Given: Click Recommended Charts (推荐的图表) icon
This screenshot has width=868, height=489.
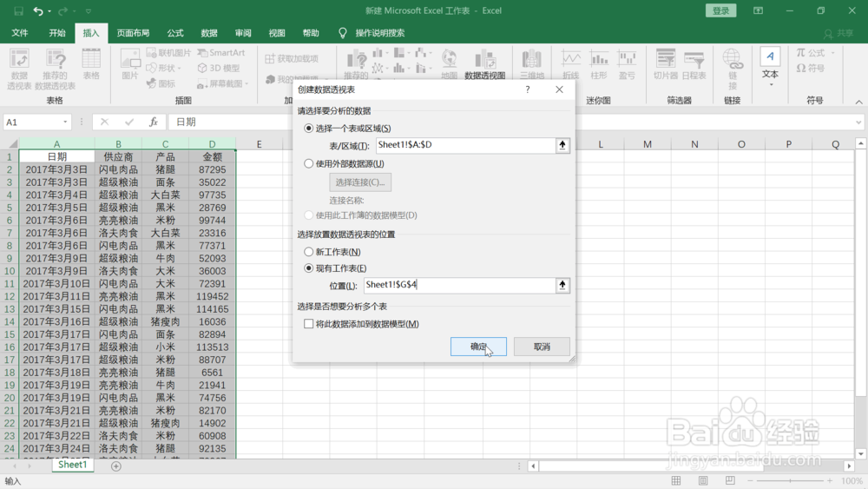Looking at the screenshot, I should tap(356, 64).
